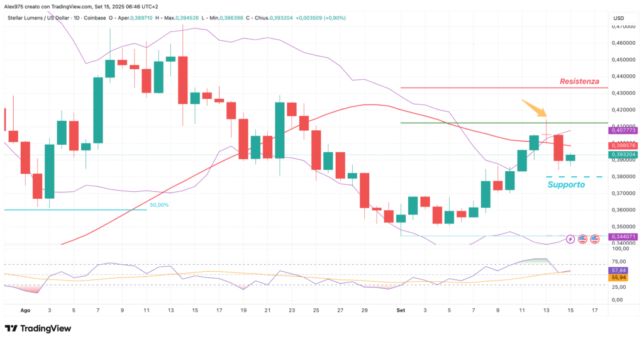The width and height of the screenshot is (644, 341).
Task: Select the dashed cyan Supporto line
Action: pyautogui.click(x=574, y=177)
